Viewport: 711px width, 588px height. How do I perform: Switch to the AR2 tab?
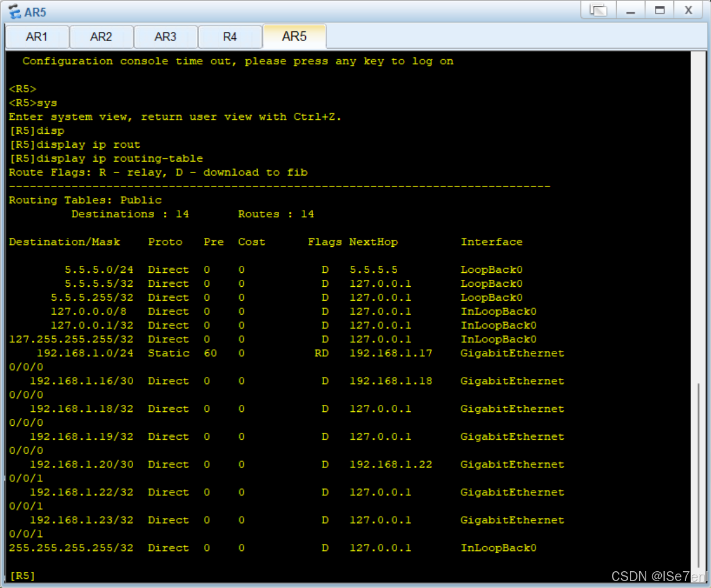coord(101,37)
